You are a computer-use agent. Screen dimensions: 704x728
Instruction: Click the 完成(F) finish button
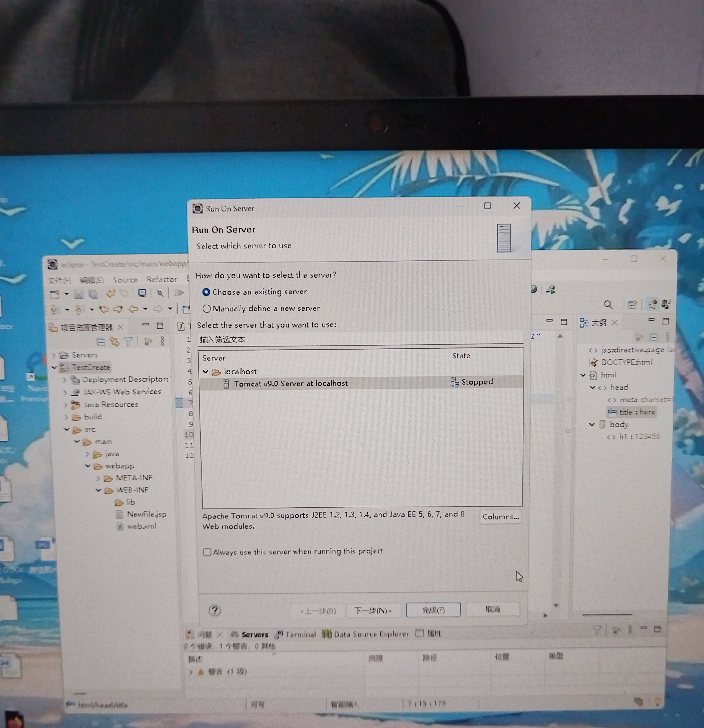coord(433,610)
